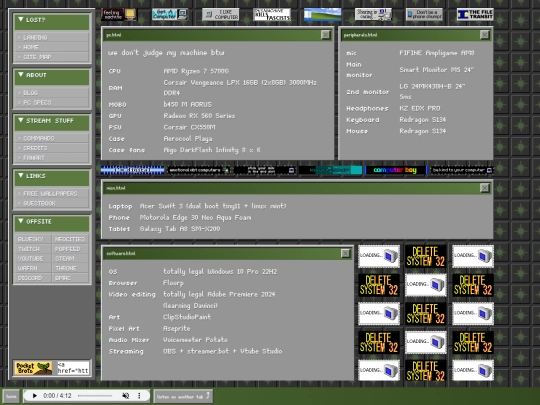The width and height of the screenshot is (540, 405).
Task: Click the rainbow 'computer boy' banner
Action: (x=395, y=170)
